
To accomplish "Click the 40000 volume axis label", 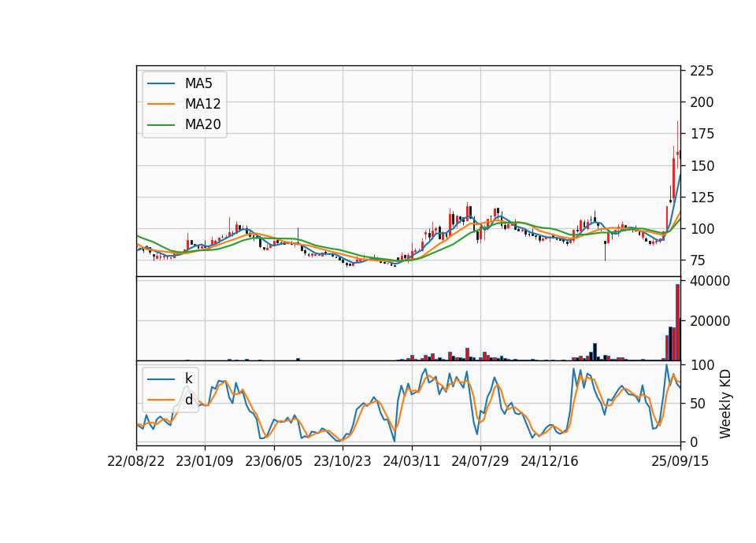I will pyautogui.click(x=710, y=281).
